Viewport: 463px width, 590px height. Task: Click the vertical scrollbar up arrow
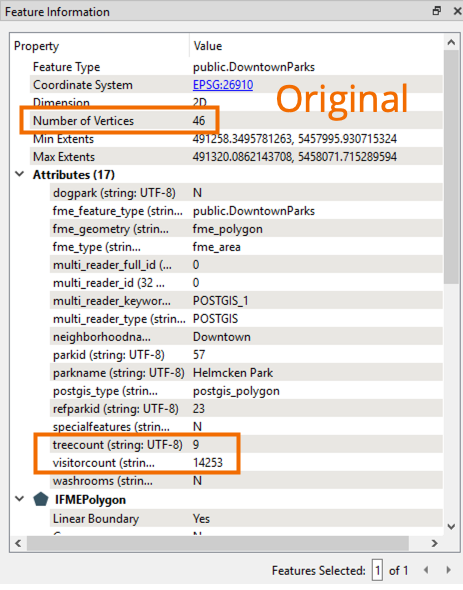[451, 43]
